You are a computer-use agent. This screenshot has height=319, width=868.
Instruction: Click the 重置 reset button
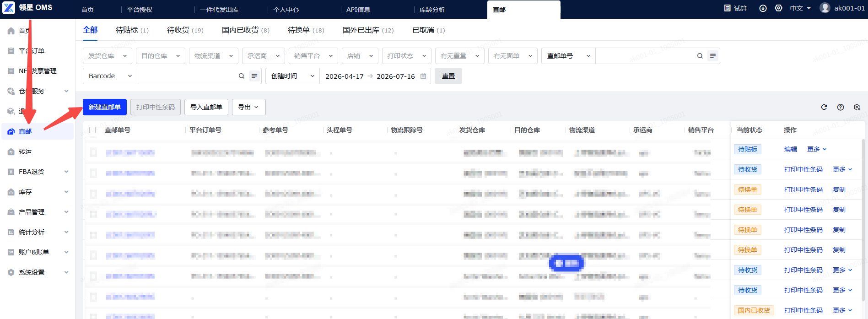448,76
